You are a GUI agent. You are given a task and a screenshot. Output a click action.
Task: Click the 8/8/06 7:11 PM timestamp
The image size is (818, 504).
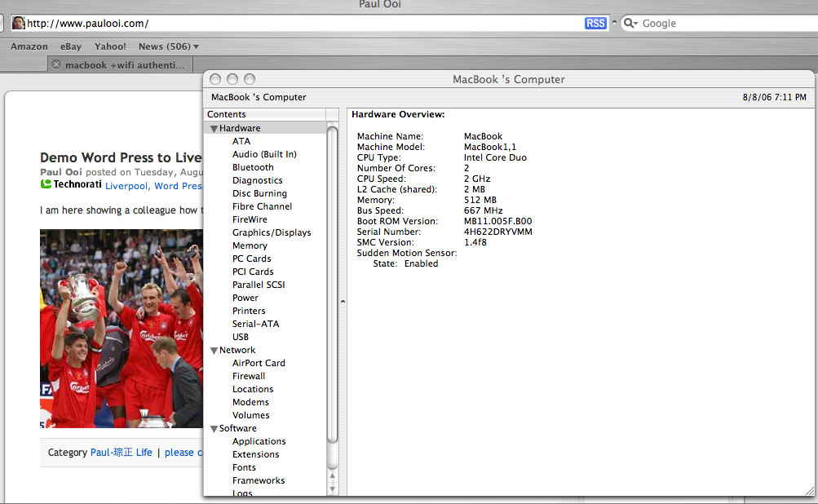coord(774,97)
